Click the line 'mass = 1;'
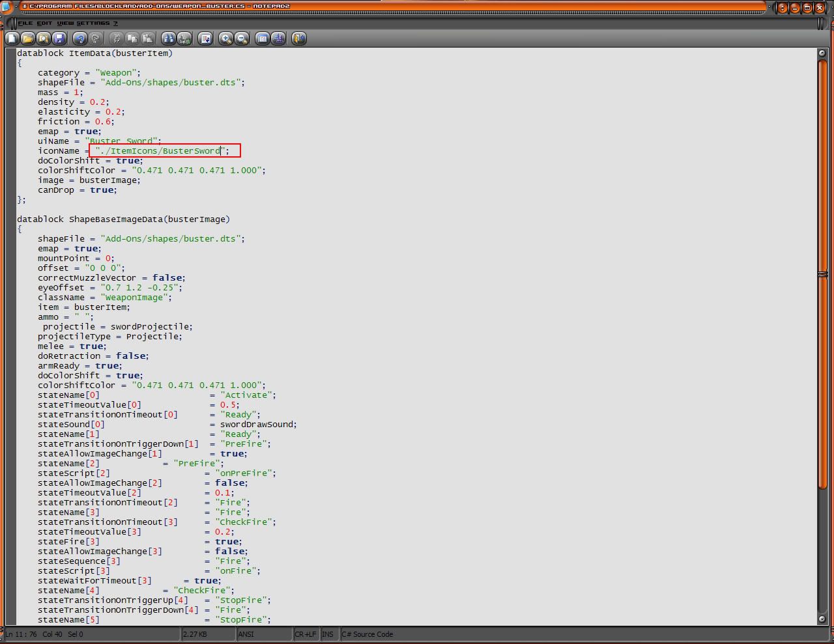The width and height of the screenshot is (834, 644). click(61, 92)
